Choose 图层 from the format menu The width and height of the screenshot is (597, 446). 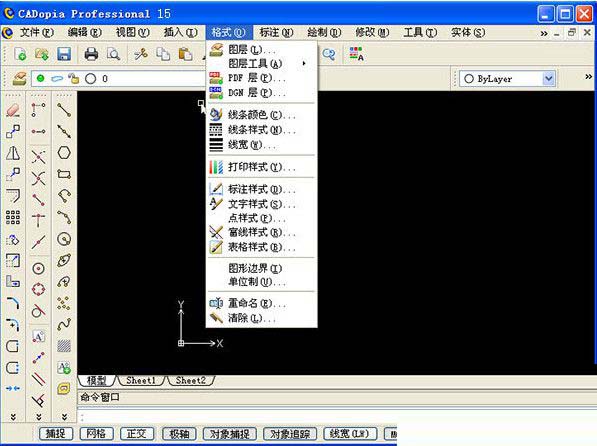point(262,50)
